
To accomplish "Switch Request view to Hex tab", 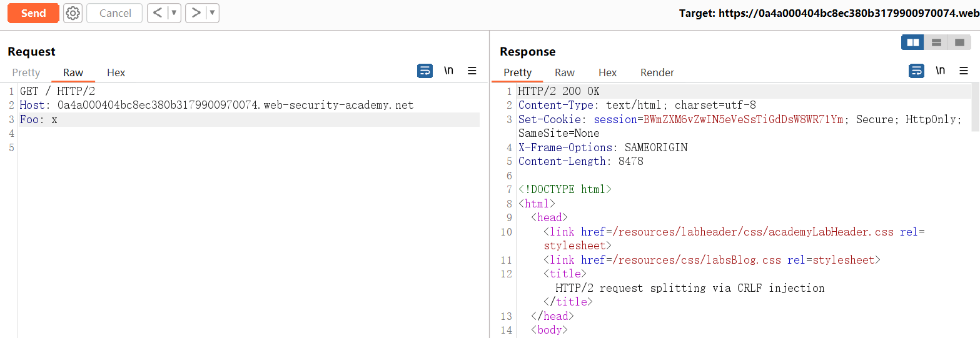I will coord(116,72).
